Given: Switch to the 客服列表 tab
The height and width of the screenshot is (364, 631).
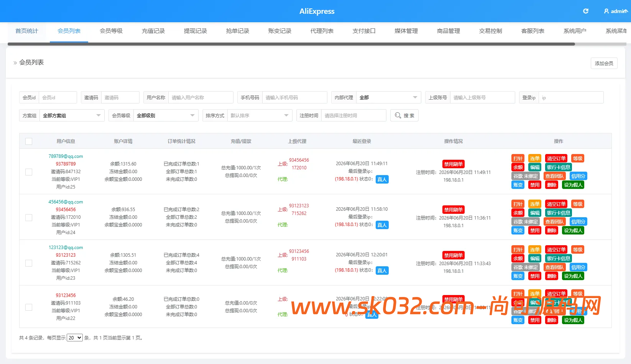Looking at the screenshot, I should click(533, 31).
